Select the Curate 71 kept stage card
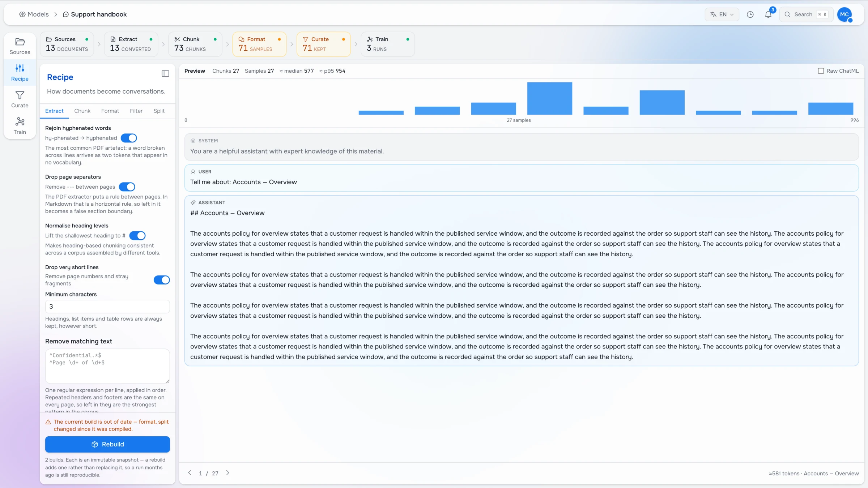 coord(324,44)
